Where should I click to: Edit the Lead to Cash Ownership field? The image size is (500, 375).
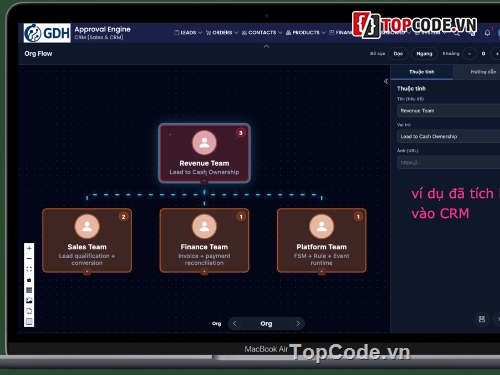pos(448,136)
